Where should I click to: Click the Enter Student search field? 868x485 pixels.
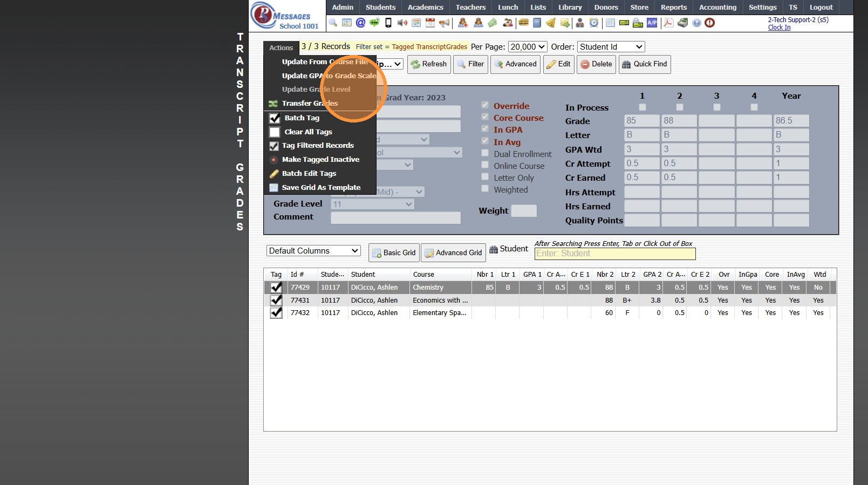coord(614,254)
